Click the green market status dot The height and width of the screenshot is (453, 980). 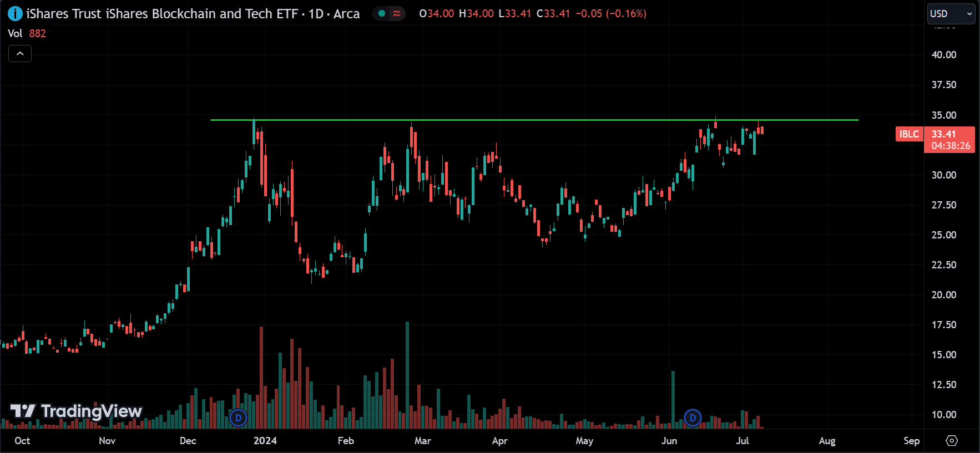point(382,13)
